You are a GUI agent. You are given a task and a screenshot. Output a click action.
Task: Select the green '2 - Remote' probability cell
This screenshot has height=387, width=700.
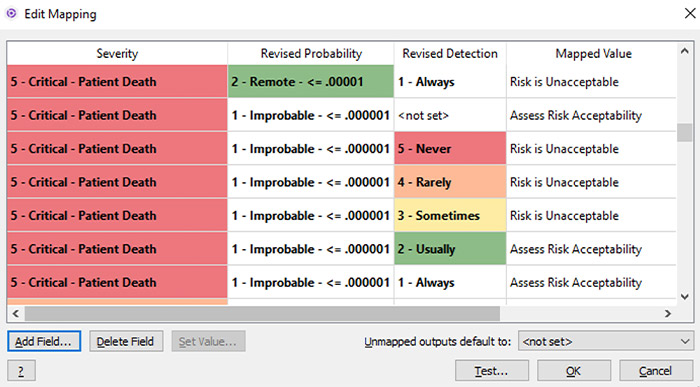[x=311, y=81]
